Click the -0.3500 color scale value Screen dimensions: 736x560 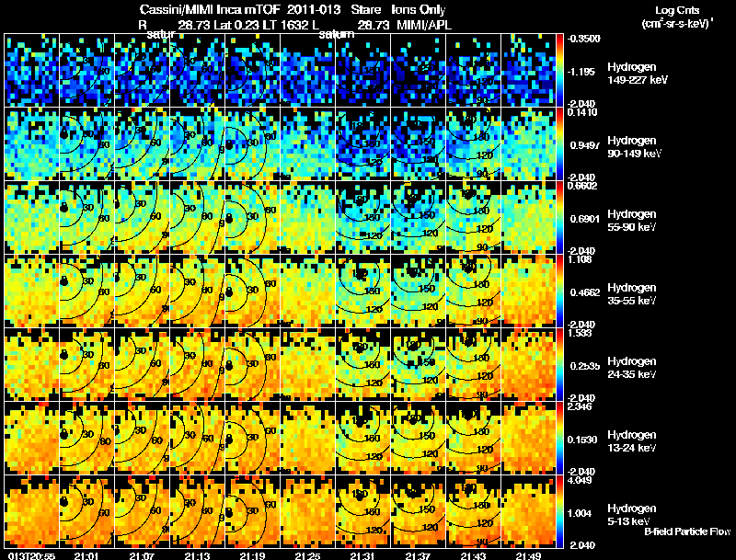pyautogui.click(x=583, y=39)
